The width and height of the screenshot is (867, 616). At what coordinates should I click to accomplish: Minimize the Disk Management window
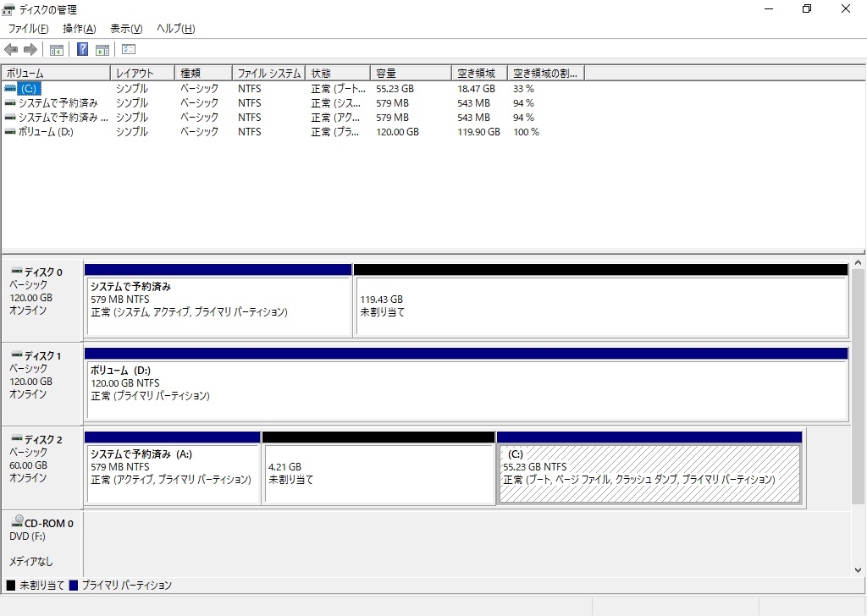click(x=769, y=8)
